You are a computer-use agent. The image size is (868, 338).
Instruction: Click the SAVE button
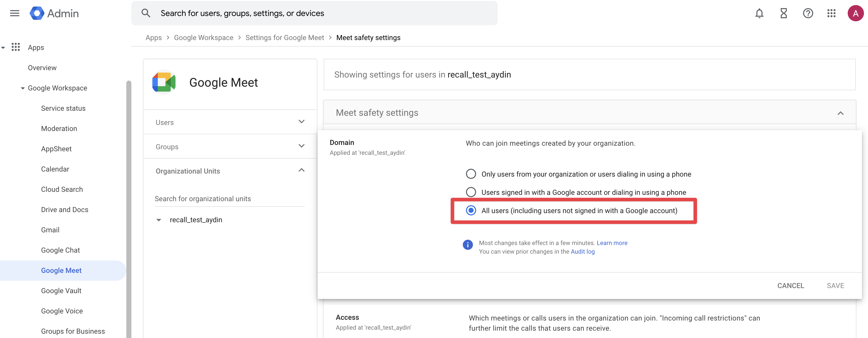pyautogui.click(x=835, y=286)
